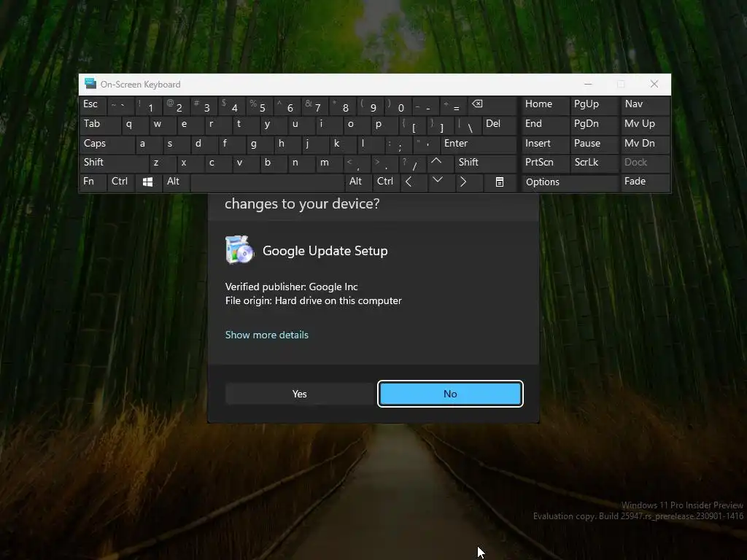Viewport: 747px width, 560px height.
Task: Toggle the ScrLk key
Action: (594, 163)
